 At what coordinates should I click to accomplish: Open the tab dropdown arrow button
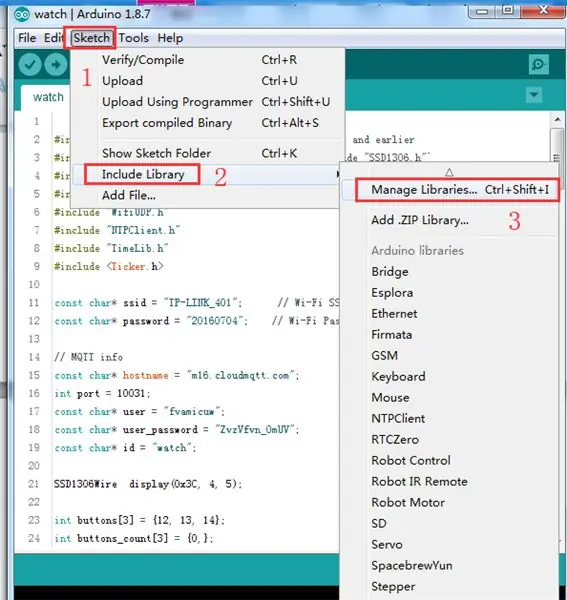coord(534,95)
